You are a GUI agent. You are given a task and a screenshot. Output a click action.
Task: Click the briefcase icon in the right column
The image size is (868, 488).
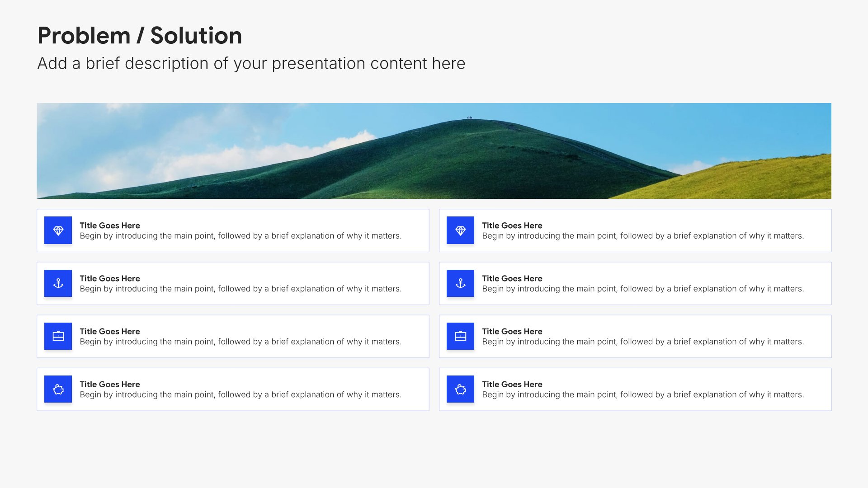click(x=460, y=336)
